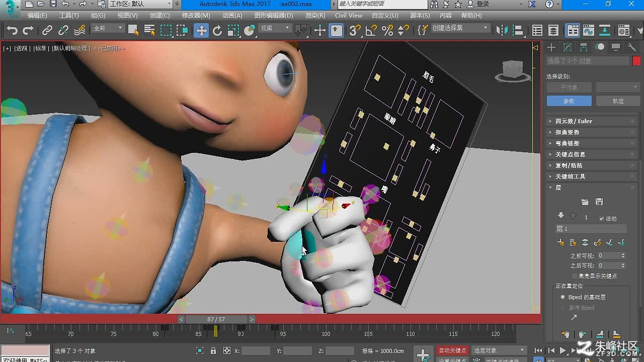Click the Save layer disk icon
The height and width of the screenshot is (362, 644).
(599, 202)
